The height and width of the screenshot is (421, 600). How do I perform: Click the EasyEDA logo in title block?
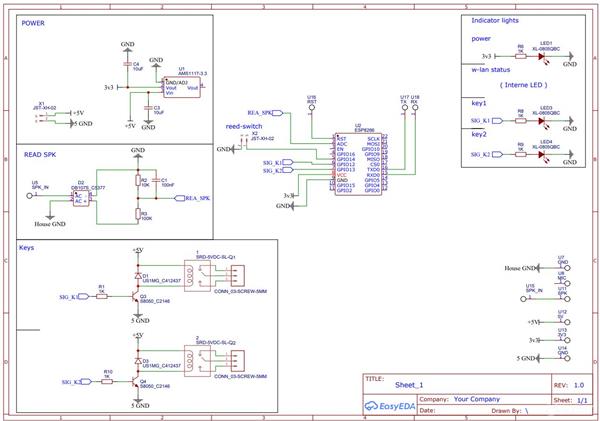point(390,406)
